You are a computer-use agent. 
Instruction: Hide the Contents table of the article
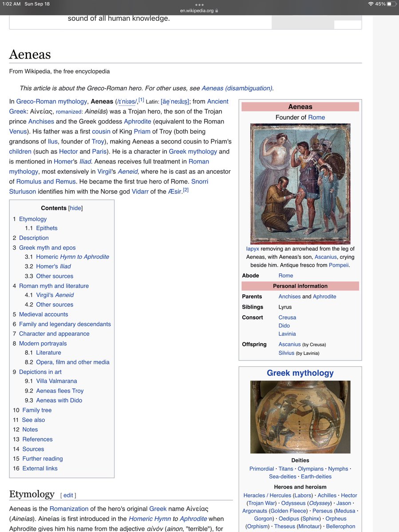tap(75, 208)
